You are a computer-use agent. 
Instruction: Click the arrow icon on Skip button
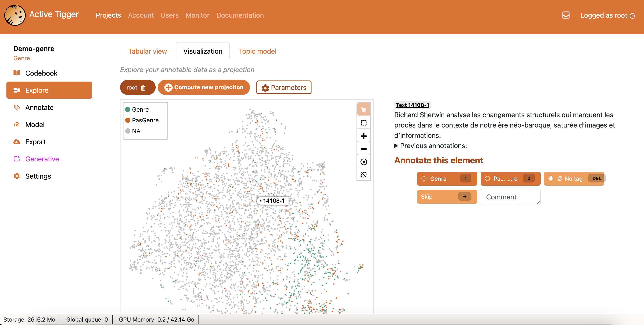465,197
